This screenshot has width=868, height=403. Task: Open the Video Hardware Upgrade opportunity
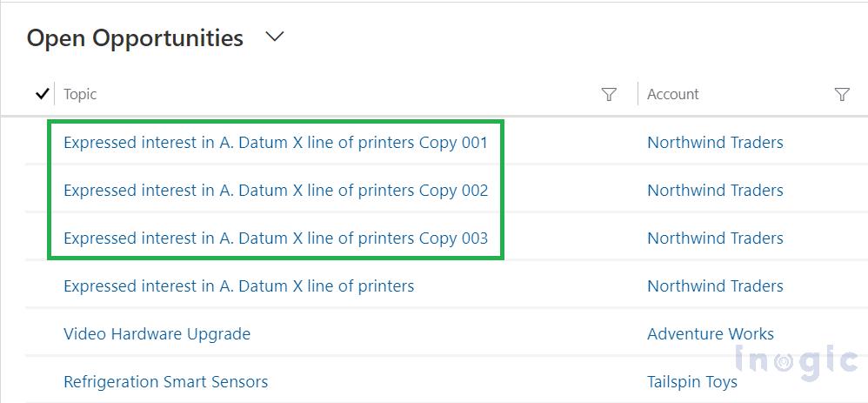point(157,334)
